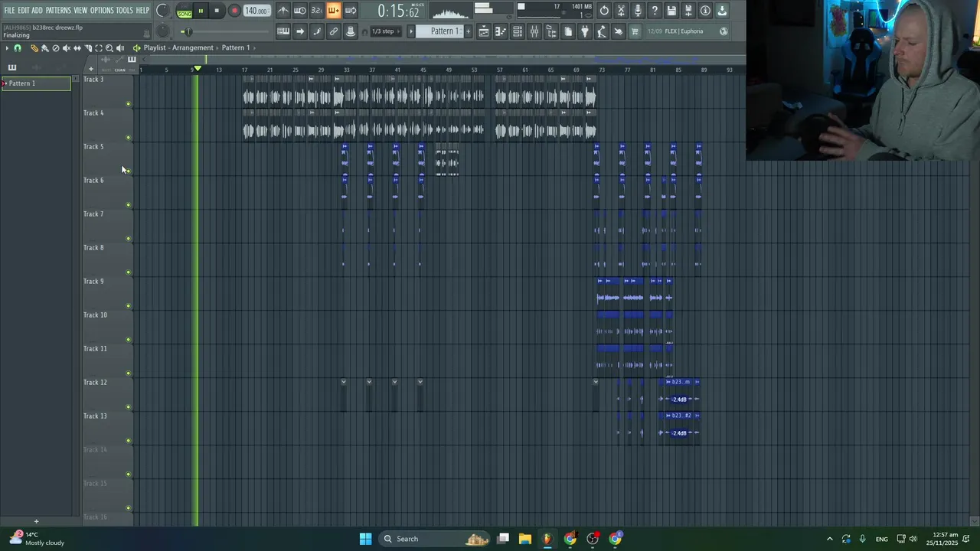Mute Track 5 via its green dot
This screenshot has width=980, height=551.
pyautogui.click(x=128, y=171)
